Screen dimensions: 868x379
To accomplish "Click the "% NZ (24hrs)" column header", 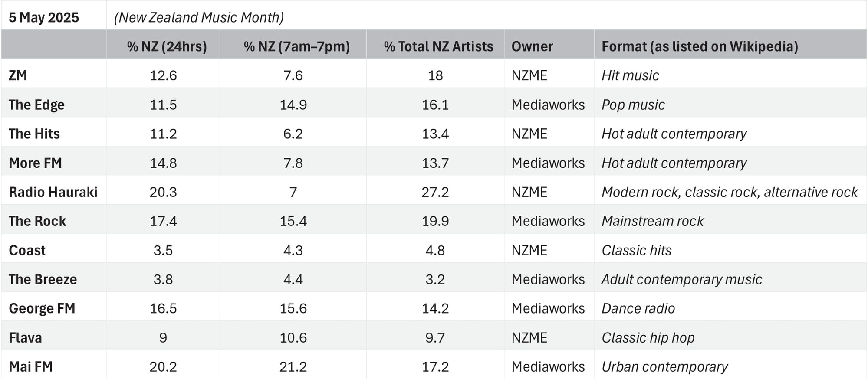I will point(167,46).
